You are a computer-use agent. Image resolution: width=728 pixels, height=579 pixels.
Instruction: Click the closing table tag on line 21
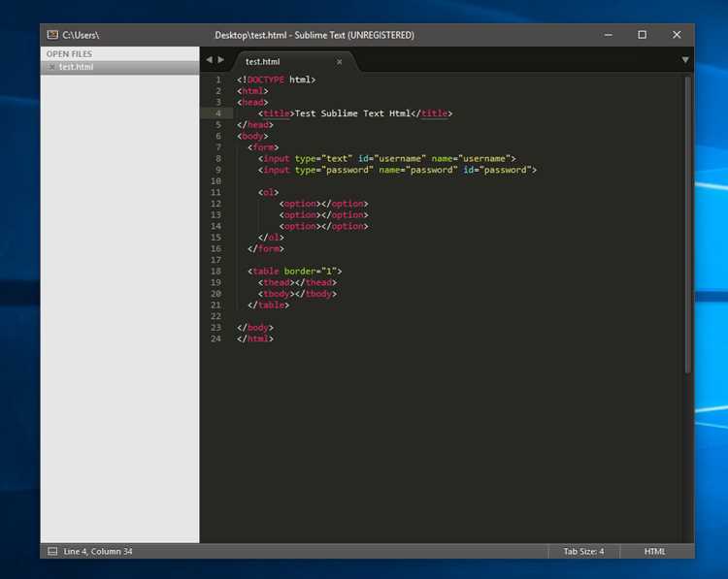click(268, 305)
